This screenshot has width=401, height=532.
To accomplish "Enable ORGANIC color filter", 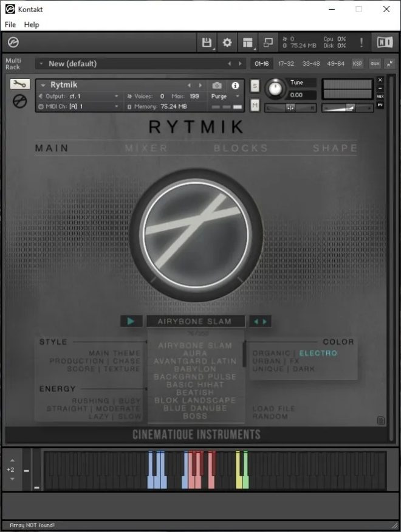I will pyautogui.click(x=271, y=353).
